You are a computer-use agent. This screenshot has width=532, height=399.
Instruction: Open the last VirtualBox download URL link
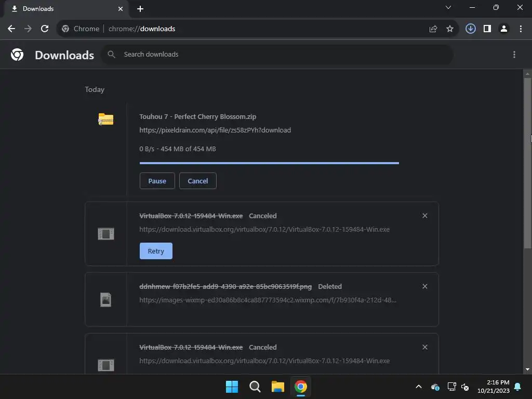click(264, 361)
